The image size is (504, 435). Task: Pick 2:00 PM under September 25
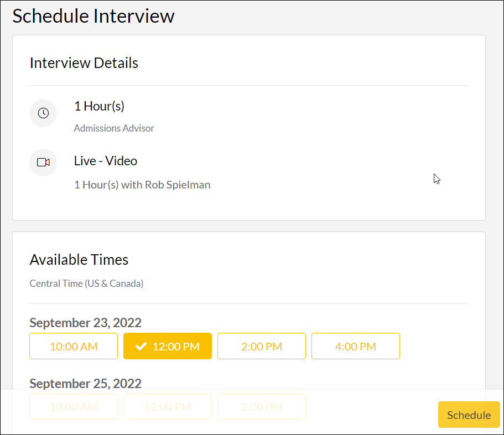pos(261,407)
